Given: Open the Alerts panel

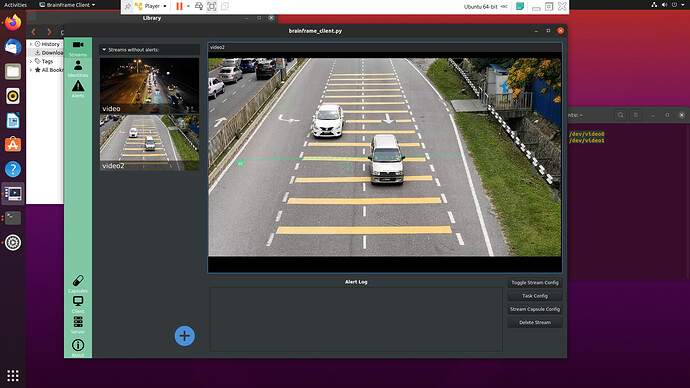Looking at the screenshot, I should 78,89.
